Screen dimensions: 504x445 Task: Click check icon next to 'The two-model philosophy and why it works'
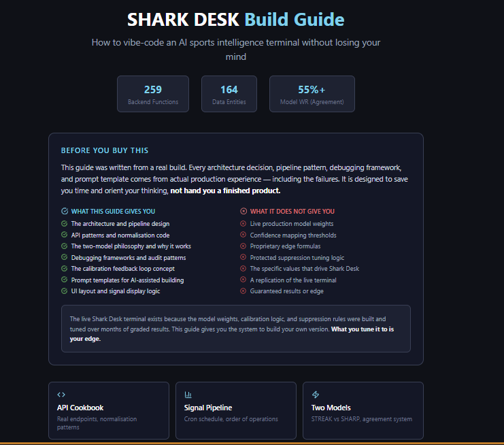(65, 246)
